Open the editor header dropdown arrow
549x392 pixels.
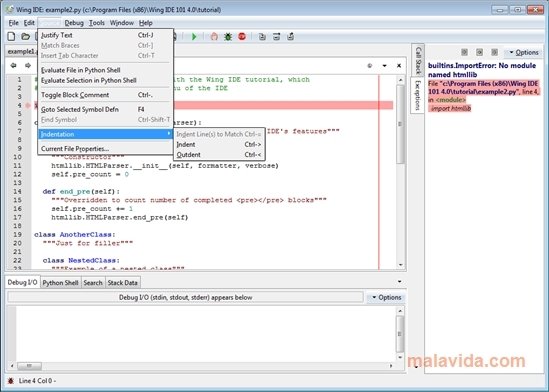[x=384, y=66]
